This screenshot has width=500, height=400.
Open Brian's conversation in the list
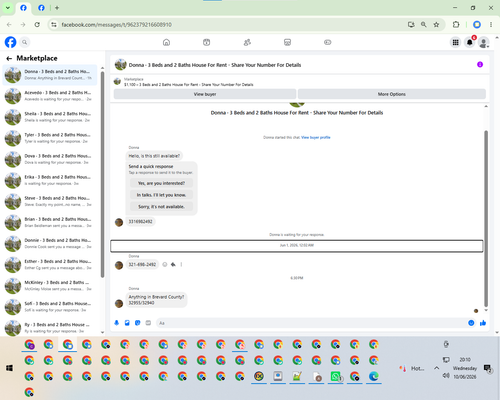(50, 222)
